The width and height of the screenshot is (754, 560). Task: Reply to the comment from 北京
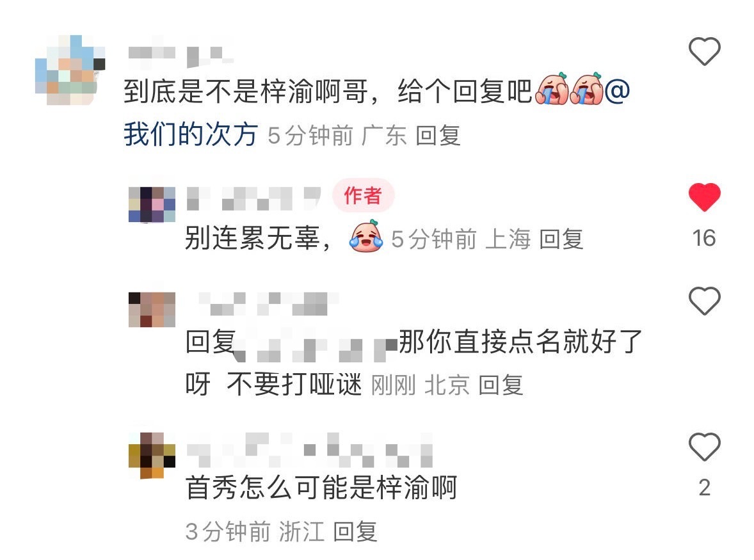pos(501,385)
